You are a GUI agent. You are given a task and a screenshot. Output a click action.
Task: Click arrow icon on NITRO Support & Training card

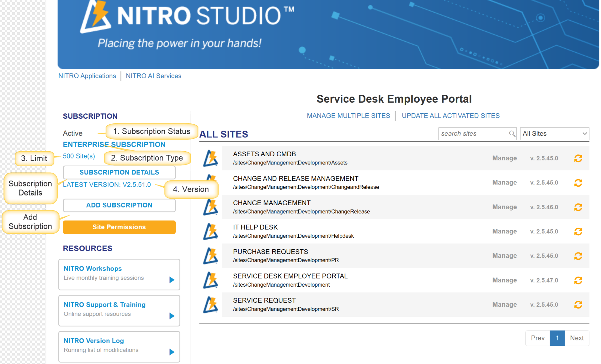pyautogui.click(x=172, y=316)
